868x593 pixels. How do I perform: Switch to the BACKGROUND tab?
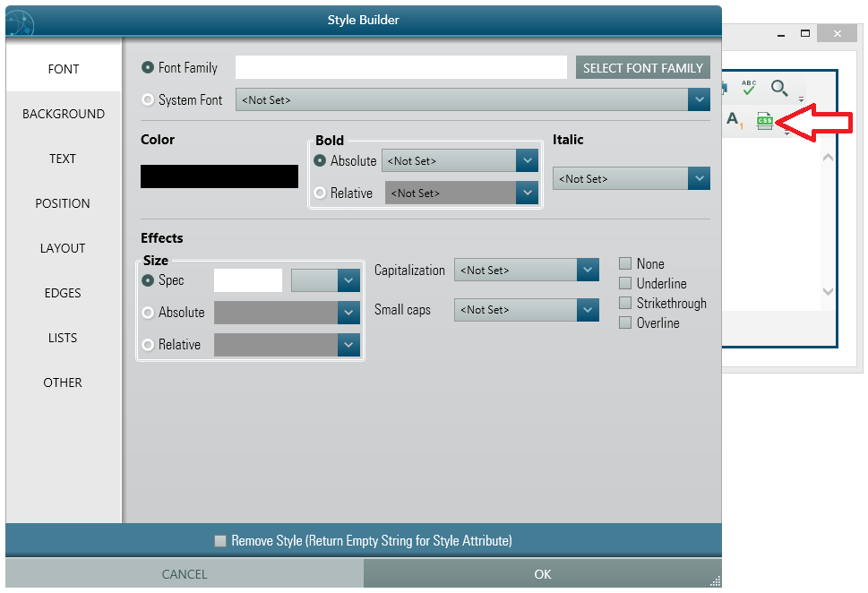[x=62, y=114]
